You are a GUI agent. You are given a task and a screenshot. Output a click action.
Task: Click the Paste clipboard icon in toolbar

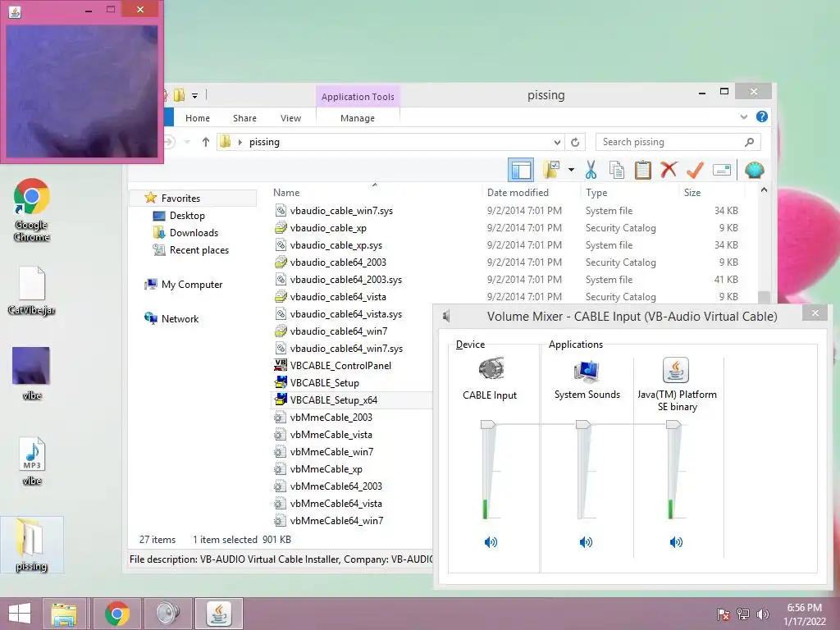click(642, 171)
